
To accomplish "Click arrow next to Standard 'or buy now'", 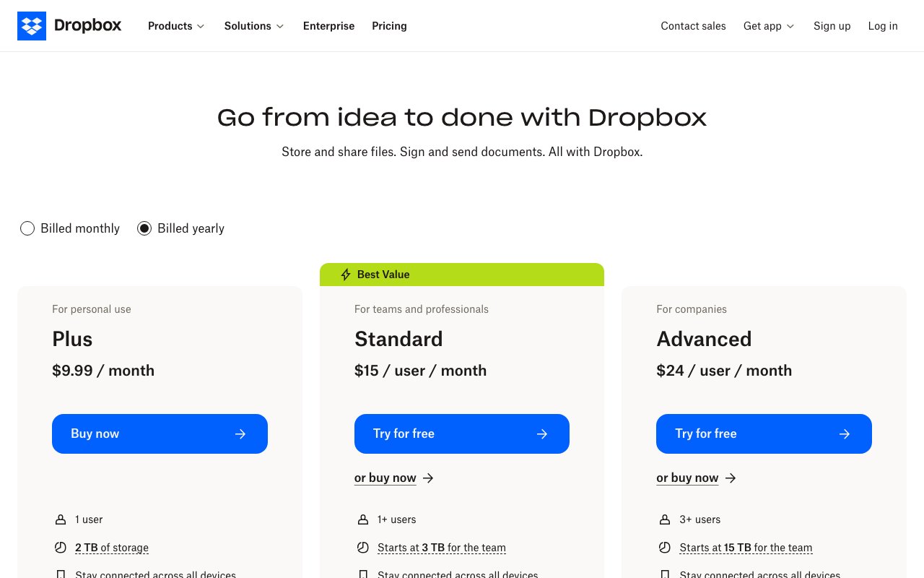I will (x=428, y=478).
